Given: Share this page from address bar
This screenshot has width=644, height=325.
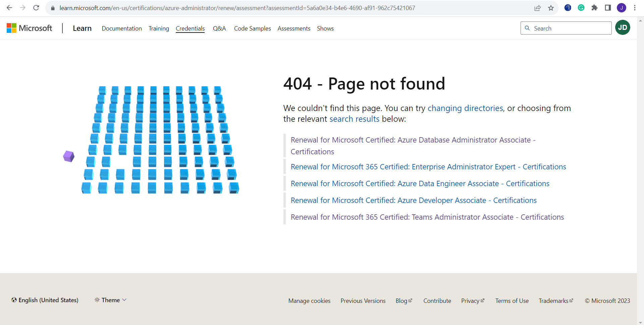Looking at the screenshot, I should pos(537,8).
